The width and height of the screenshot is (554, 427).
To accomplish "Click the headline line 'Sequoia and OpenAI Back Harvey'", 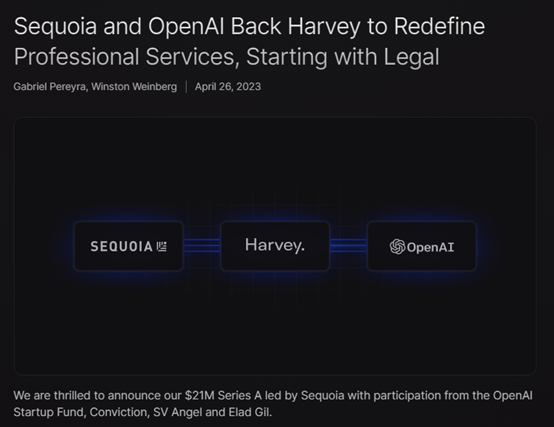I will tap(187, 26).
